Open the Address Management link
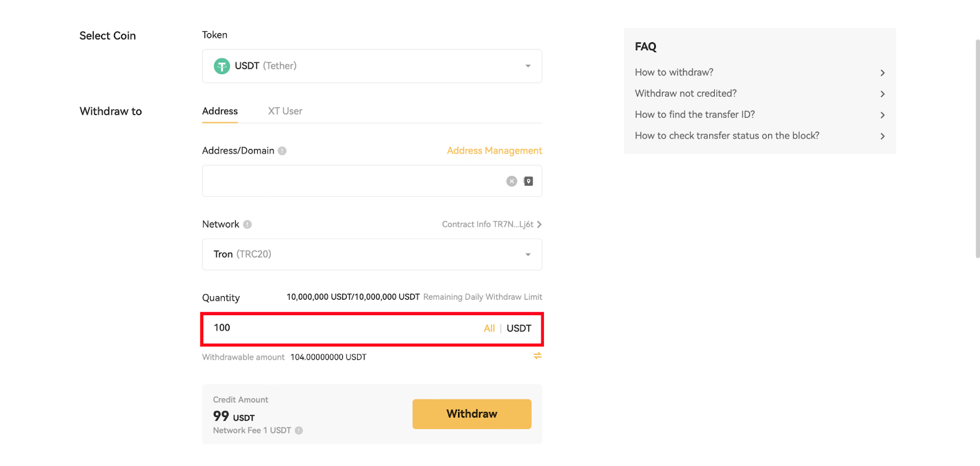Screen dimensions: 980x466 (x=494, y=151)
